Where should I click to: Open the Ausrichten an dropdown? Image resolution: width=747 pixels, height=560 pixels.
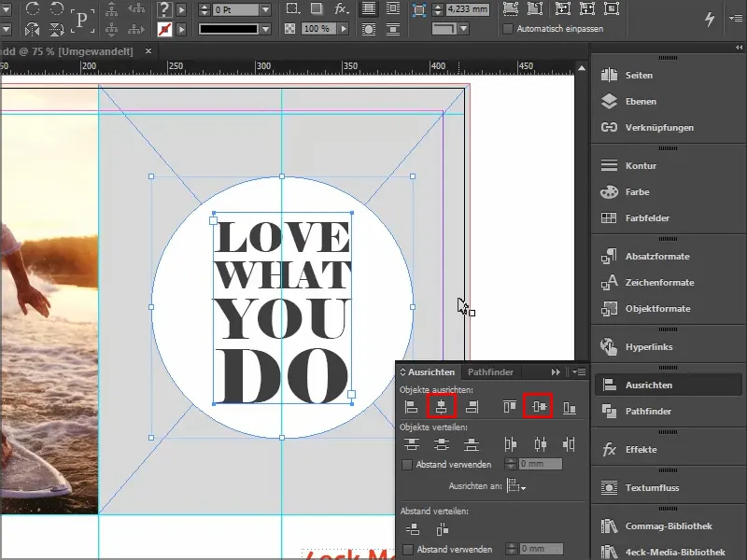(519, 486)
